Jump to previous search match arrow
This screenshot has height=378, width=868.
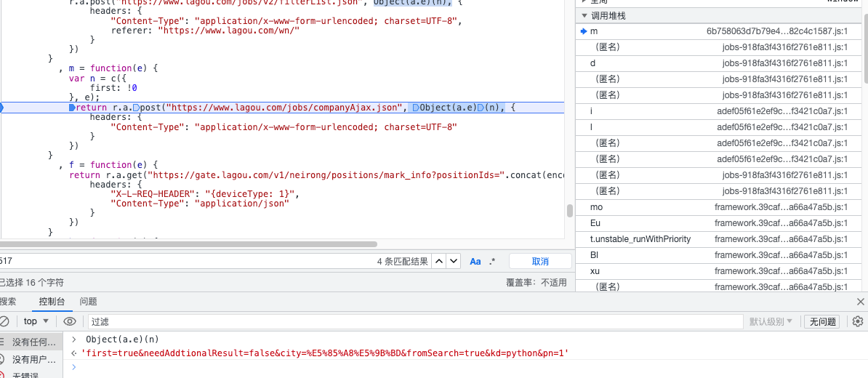[439, 261]
